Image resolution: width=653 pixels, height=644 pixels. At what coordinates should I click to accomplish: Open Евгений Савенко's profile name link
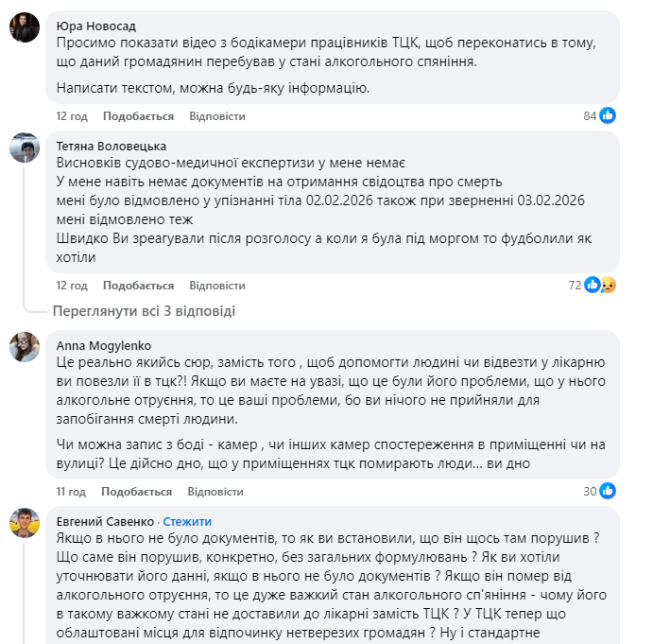(106, 522)
